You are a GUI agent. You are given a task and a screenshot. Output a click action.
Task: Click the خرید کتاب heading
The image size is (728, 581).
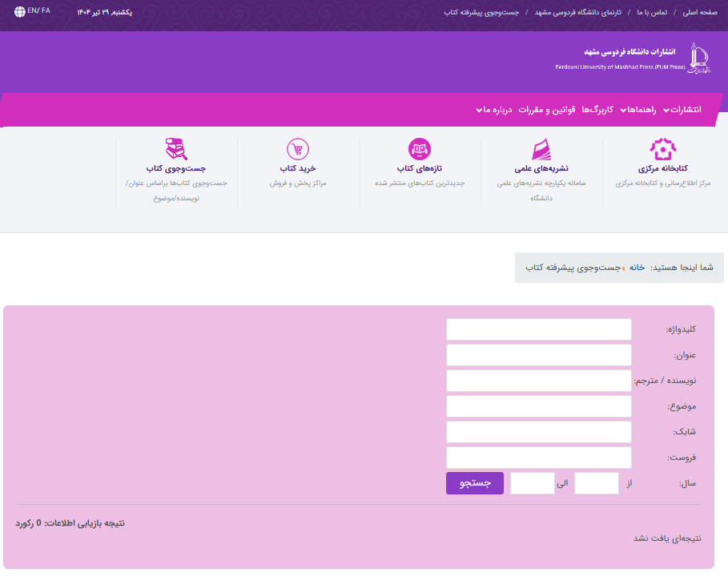(x=298, y=168)
